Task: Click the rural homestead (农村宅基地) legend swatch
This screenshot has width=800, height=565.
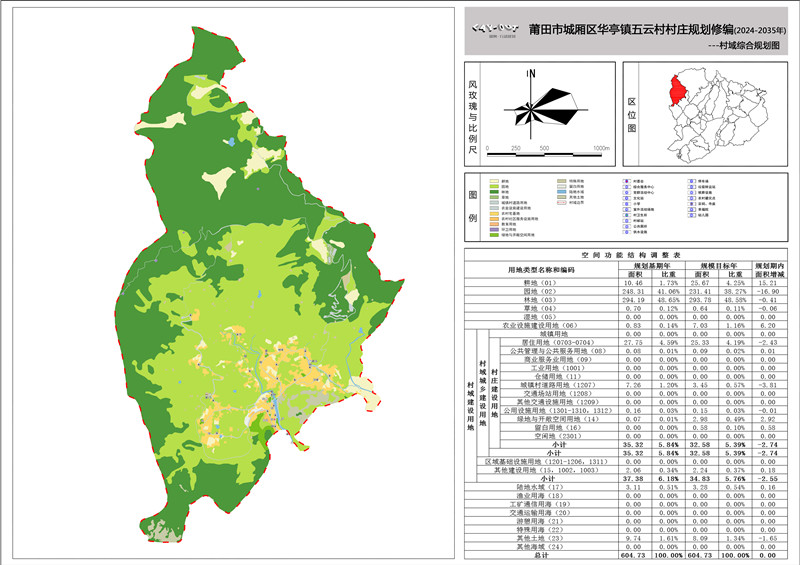Action: pos(493,214)
